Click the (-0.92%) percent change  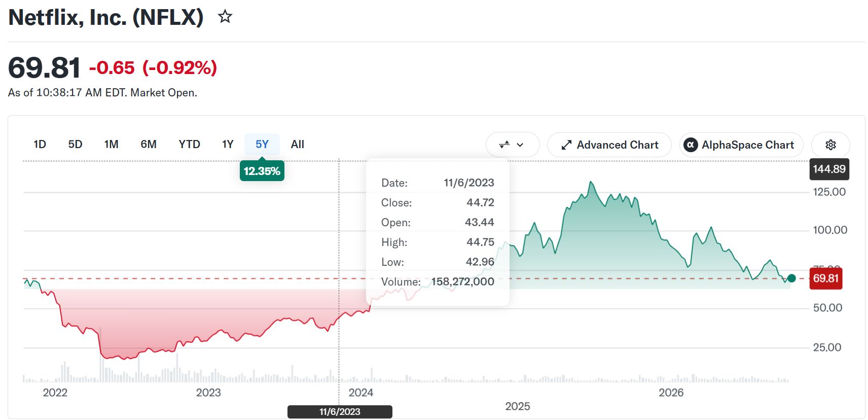(x=179, y=67)
